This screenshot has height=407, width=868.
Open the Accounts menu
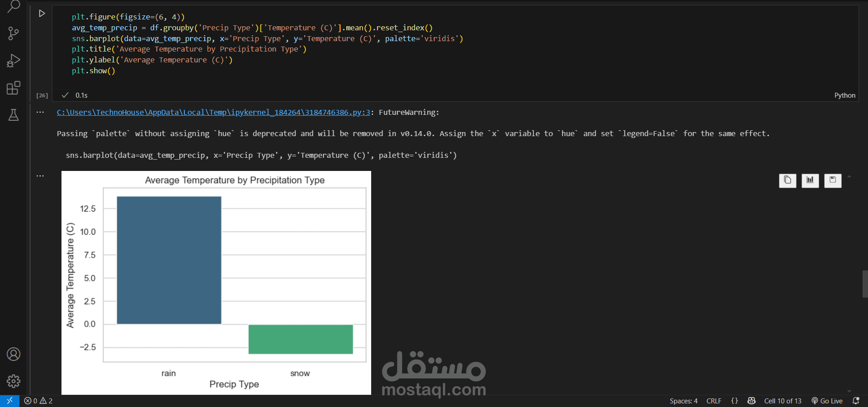click(14, 354)
